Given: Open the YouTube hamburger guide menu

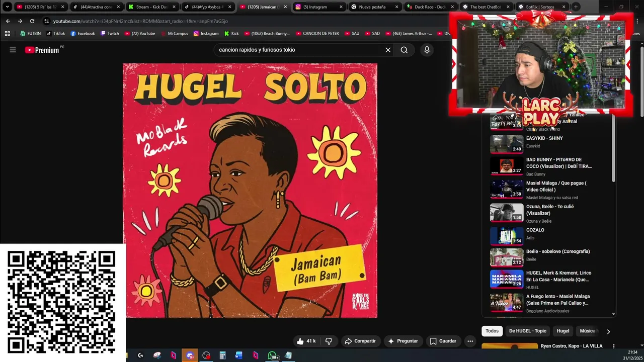Looking at the screenshot, I should [x=13, y=50].
